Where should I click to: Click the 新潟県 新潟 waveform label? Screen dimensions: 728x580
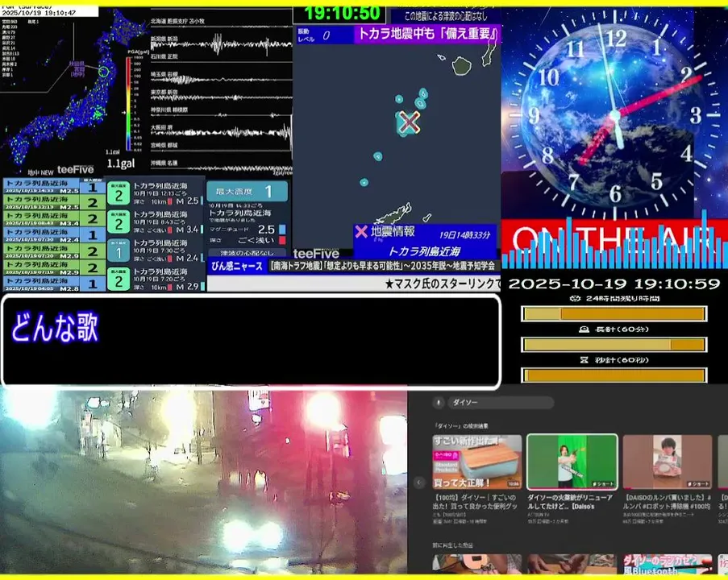pos(164,39)
